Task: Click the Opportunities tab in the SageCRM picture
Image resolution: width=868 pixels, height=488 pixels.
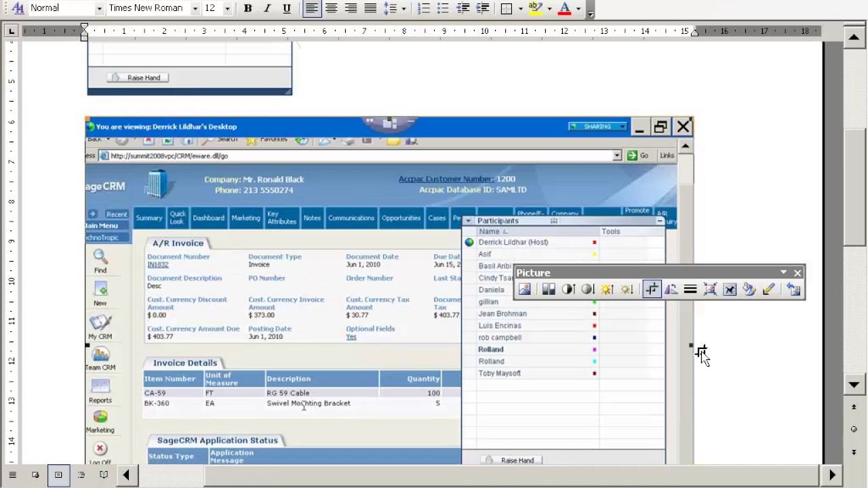Action: (x=401, y=218)
